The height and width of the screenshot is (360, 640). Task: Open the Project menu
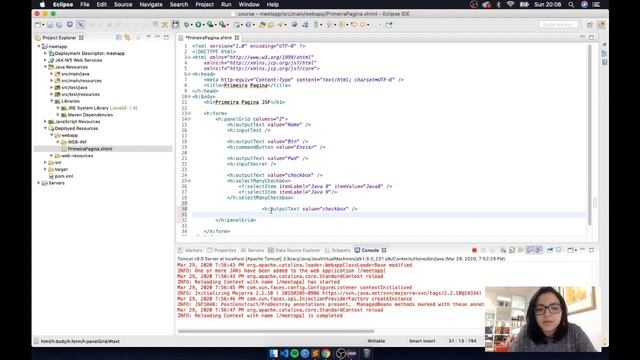pos(204,4)
